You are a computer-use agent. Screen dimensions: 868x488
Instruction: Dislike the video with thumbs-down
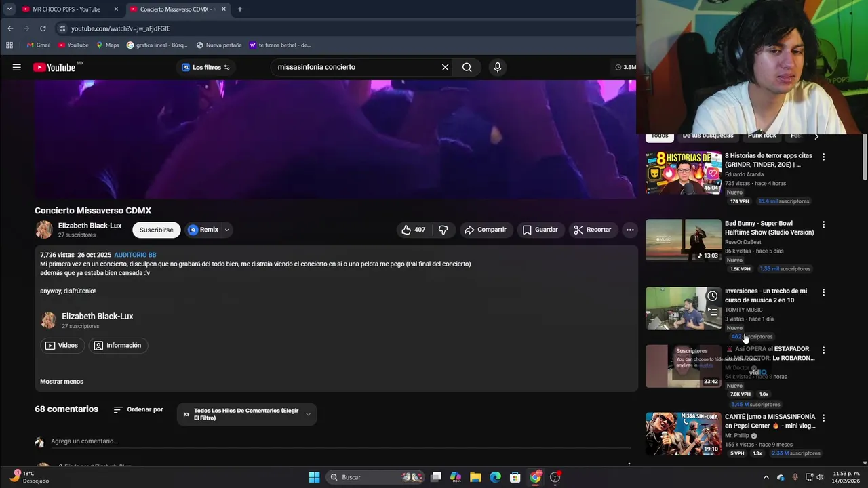click(x=443, y=230)
